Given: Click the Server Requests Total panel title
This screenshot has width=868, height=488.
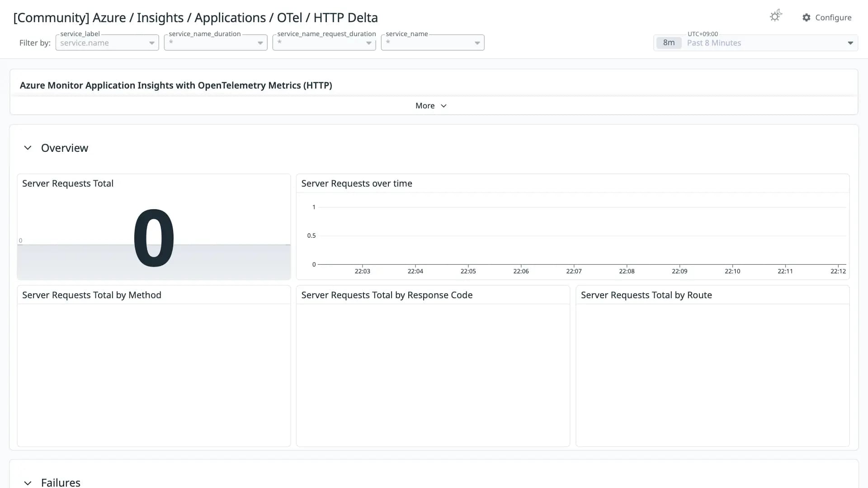Looking at the screenshot, I should pos(68,183).
